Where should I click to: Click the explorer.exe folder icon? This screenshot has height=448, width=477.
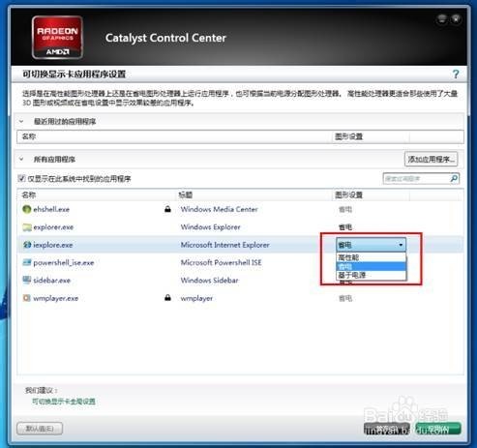(27, 227)
